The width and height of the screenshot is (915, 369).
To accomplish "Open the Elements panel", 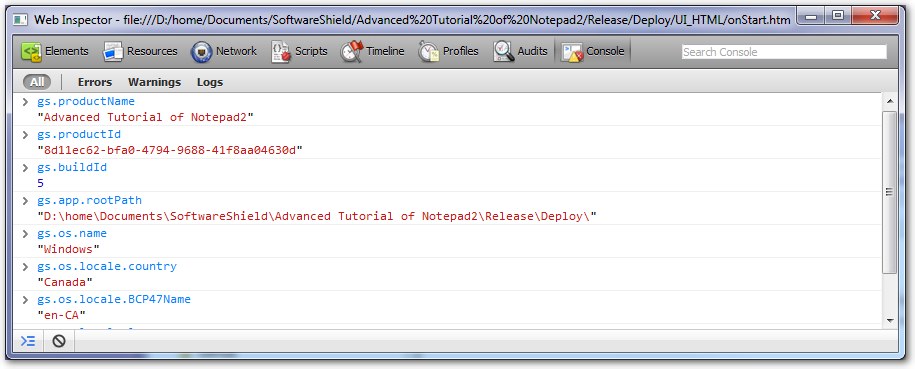I will (55, 51).
